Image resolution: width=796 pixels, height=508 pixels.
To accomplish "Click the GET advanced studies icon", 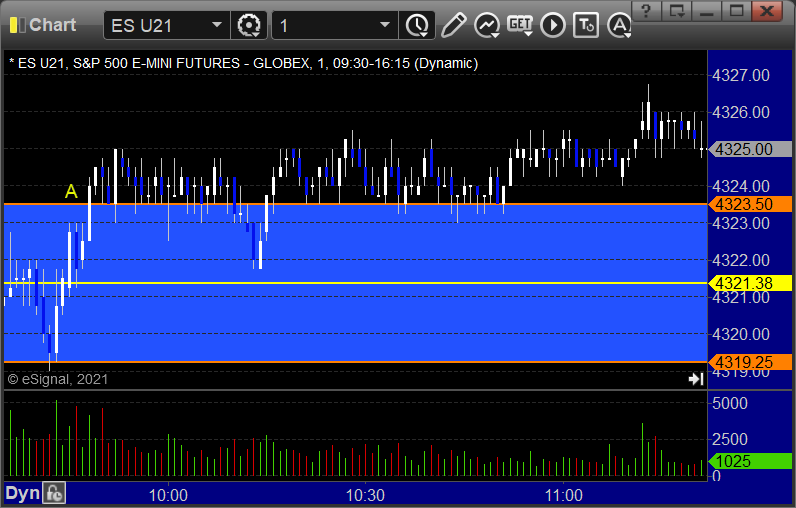I will click(520, 25).
